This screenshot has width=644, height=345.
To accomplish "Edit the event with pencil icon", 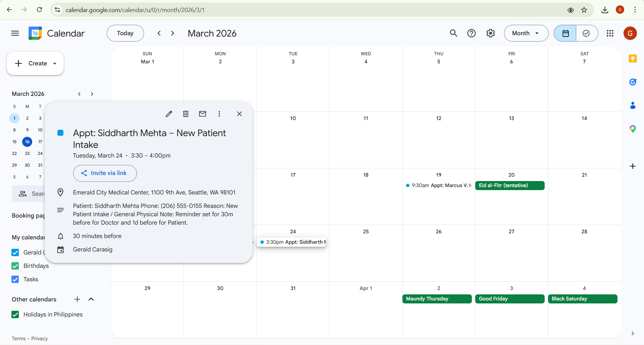I will coord(169,114).
